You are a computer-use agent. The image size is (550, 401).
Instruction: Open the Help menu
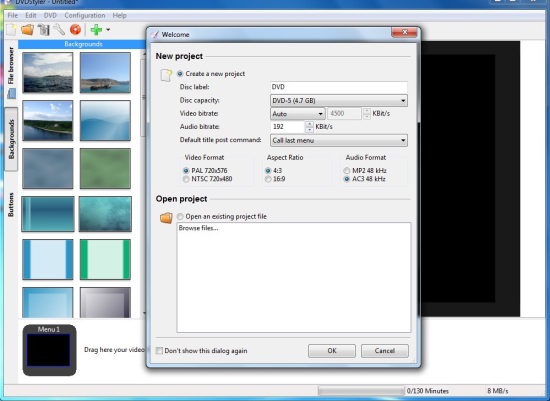coord(120,15)
